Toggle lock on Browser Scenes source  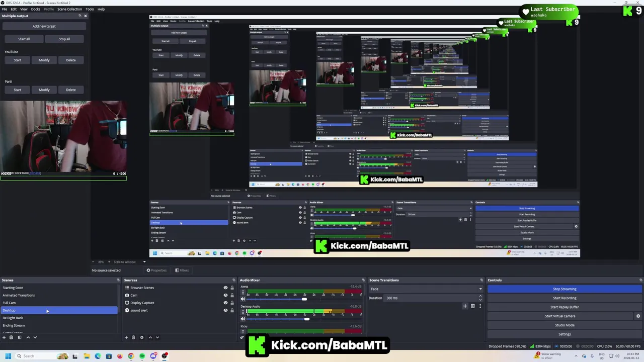click(232, 288)
